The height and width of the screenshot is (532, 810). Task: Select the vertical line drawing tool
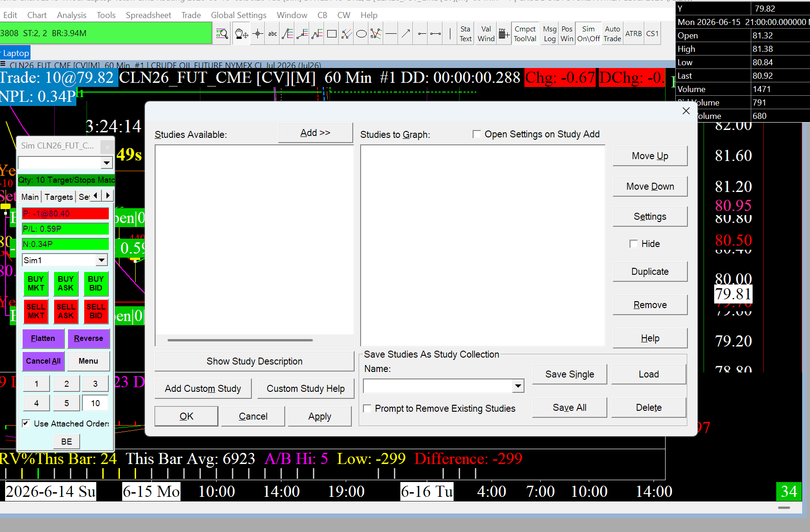pyautogui.click(x=450, y=34)
